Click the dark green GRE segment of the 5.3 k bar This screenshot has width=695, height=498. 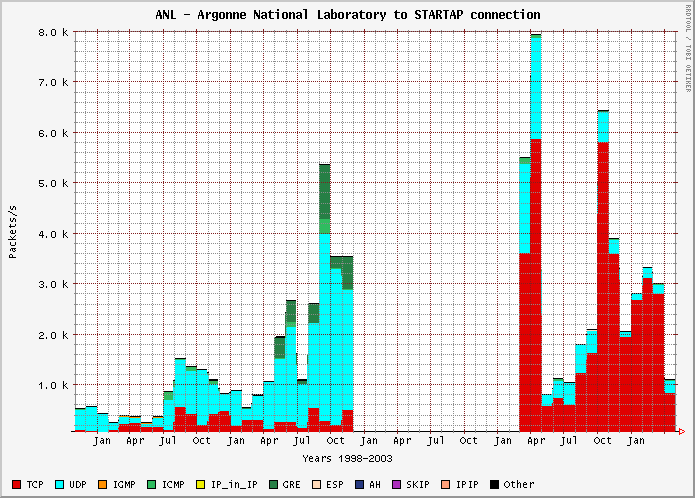click(x=324, y=192)
